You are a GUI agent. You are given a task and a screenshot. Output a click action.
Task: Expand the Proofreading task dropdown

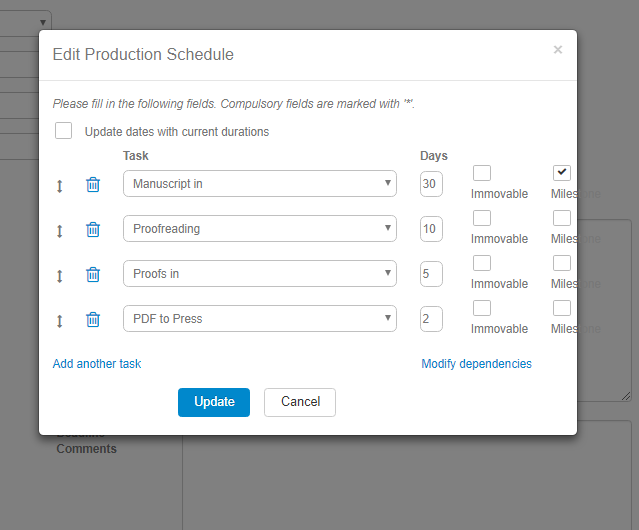click(260, 229)
